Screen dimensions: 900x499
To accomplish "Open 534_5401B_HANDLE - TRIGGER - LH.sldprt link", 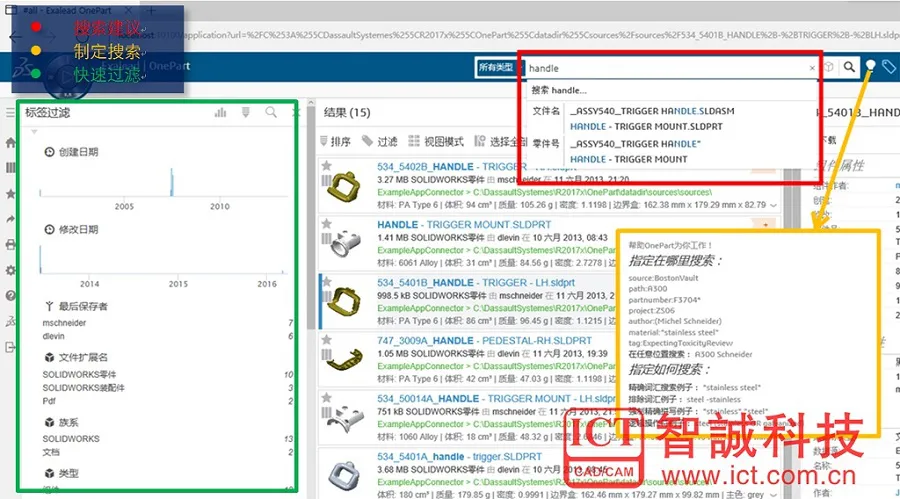I will [x=476, y=283].
